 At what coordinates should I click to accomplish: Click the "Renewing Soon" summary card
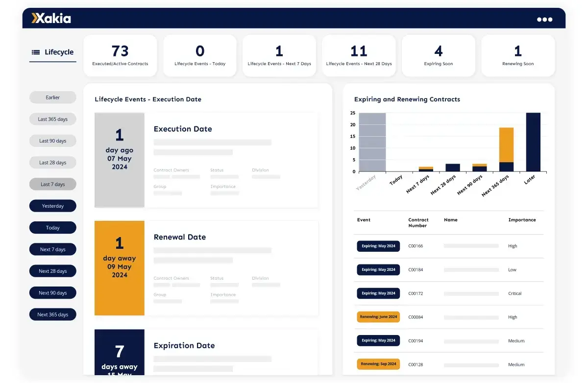coord(518,55)
